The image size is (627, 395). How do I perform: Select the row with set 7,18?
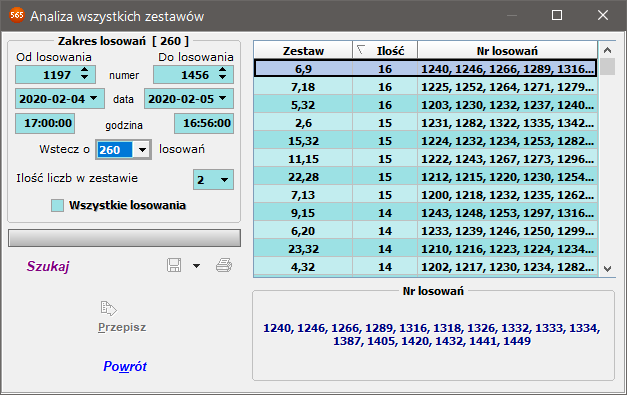[x=425, y=87]
